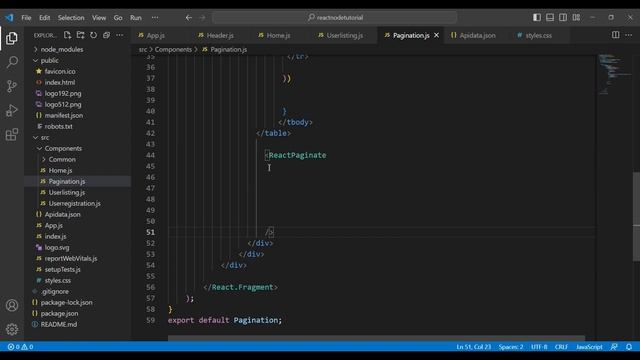Viewport: 640px width, 360px height.
Task: Expand the Common folder
Action: [62, 160]
